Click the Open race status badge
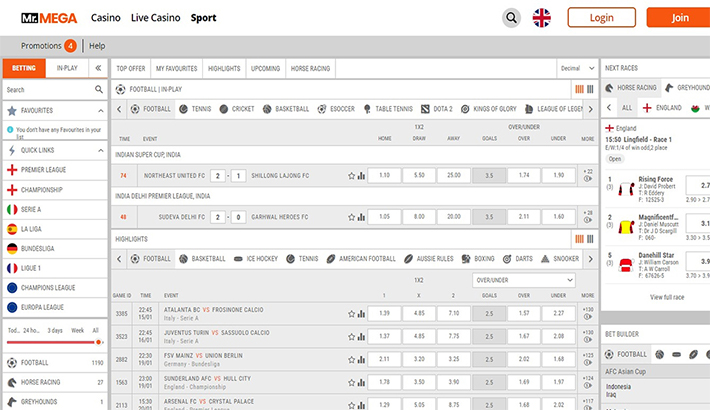Image resolution: width=710 pixels, height=410 pixels. pos(614,159)
